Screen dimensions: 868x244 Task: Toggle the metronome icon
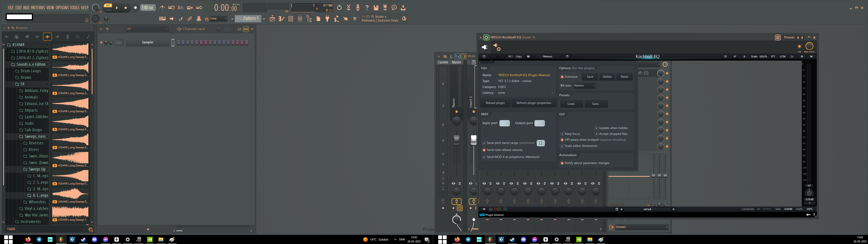pyautogui.click(x=162, y=7)
